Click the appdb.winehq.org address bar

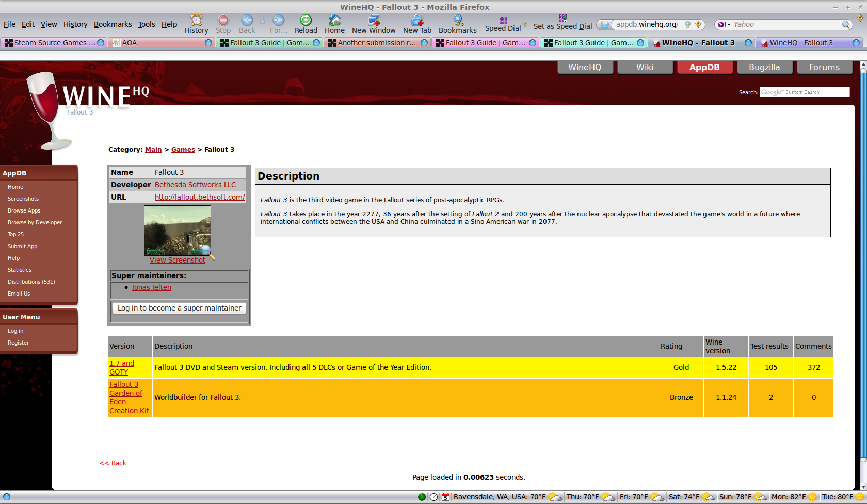click(x=646, y=24)
